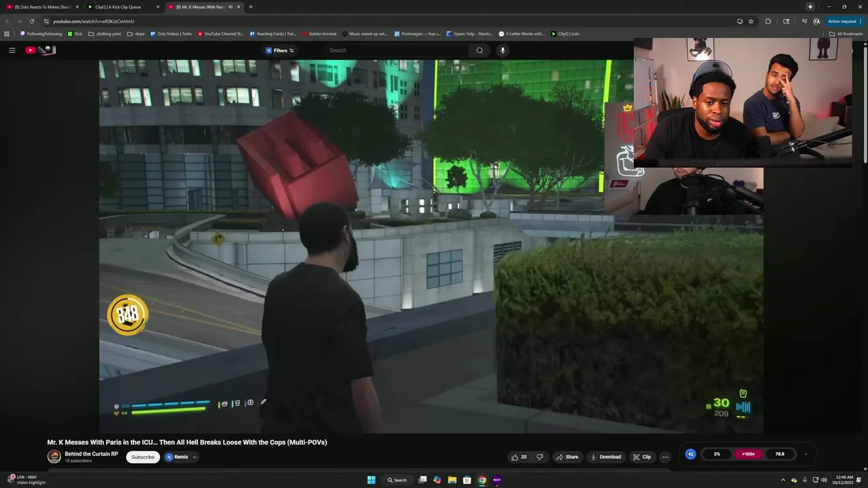Open the bookmarks bar apps grid

click(x=7, y=33)
